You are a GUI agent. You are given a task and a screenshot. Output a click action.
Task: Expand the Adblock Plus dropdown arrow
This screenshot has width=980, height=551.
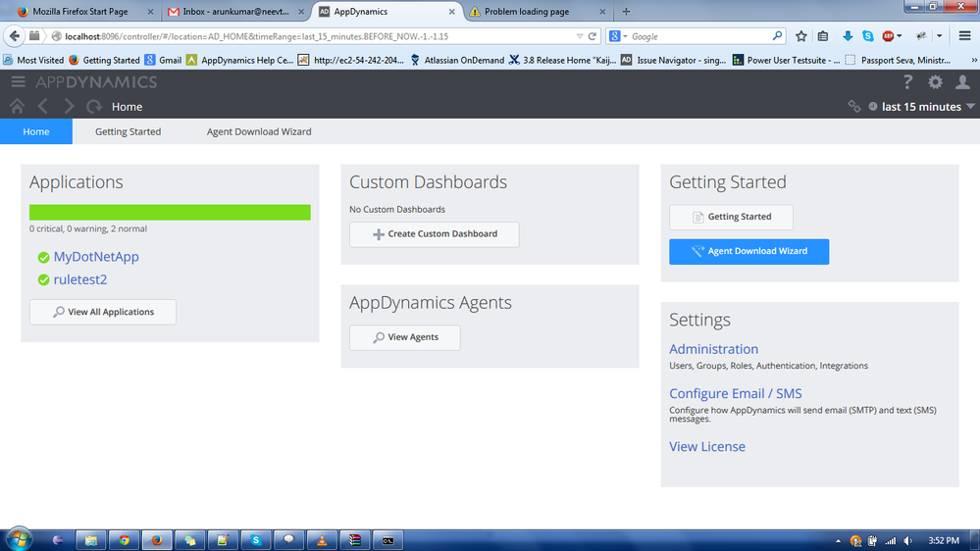900,36
